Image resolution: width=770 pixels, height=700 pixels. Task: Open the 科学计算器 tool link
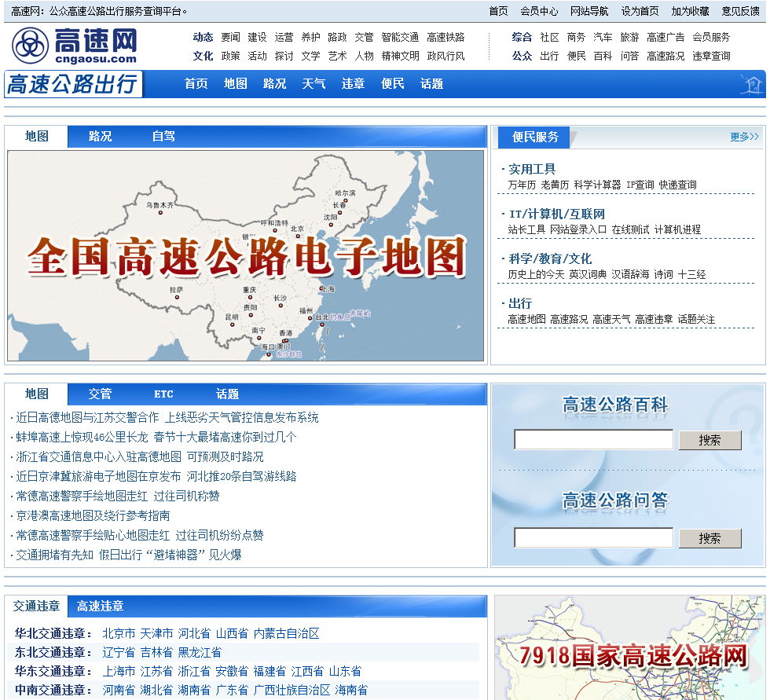(597, 185)
